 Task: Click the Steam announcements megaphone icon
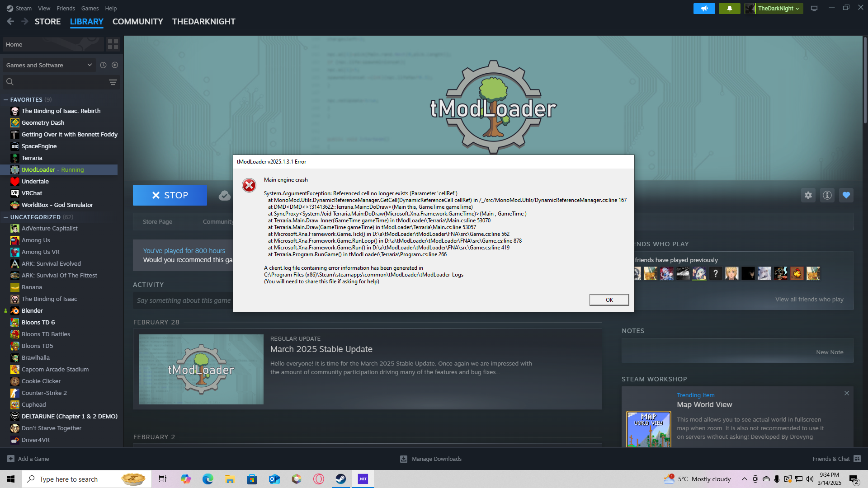704,9
